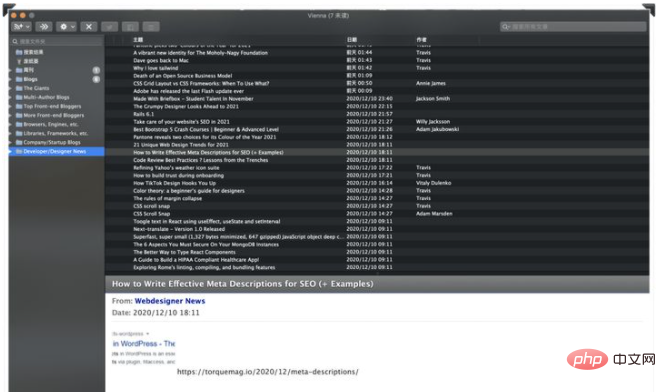
Task: Click the Libraries, Frameworks, etc. folder icon
Action: coord(19,133)
